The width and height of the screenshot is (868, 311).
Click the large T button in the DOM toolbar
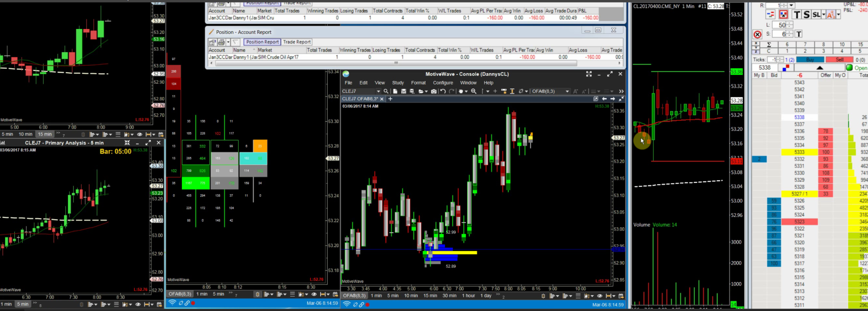[x=796, y=15]
